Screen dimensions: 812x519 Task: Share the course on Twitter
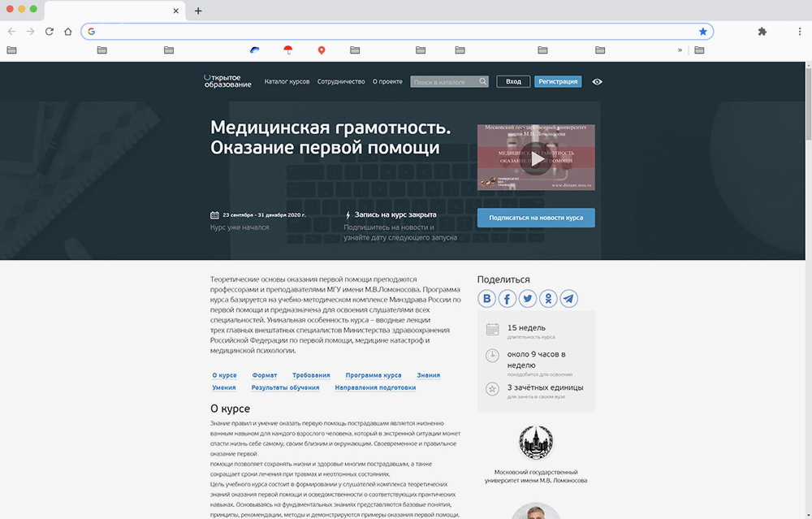click(528, 299)
